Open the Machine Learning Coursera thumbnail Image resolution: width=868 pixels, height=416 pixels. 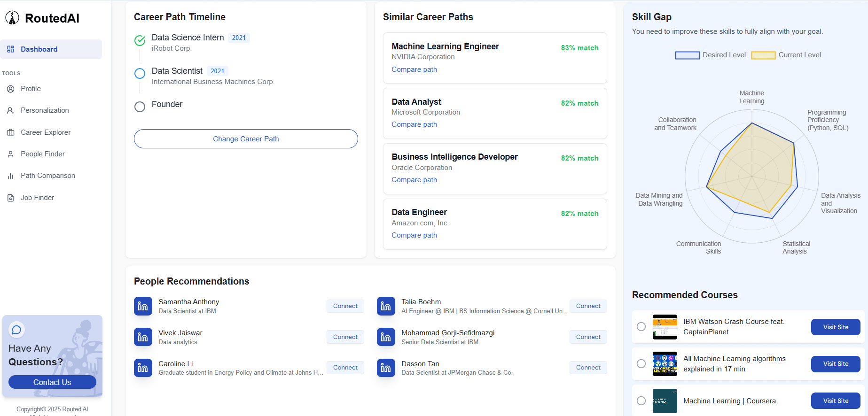(665, 401)
